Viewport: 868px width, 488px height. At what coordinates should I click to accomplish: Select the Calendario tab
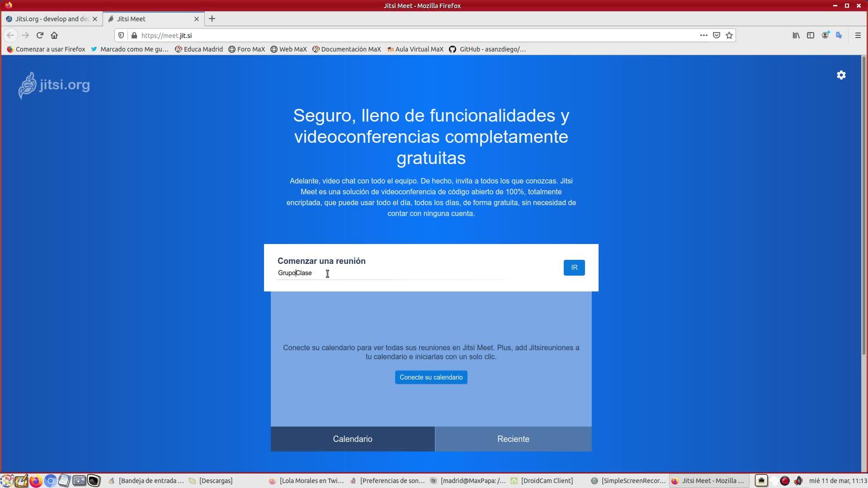pos(353,439)
